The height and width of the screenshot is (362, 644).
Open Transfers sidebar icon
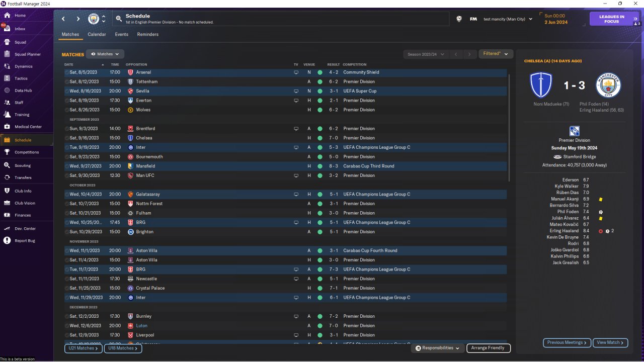click(x=7, y=177)
